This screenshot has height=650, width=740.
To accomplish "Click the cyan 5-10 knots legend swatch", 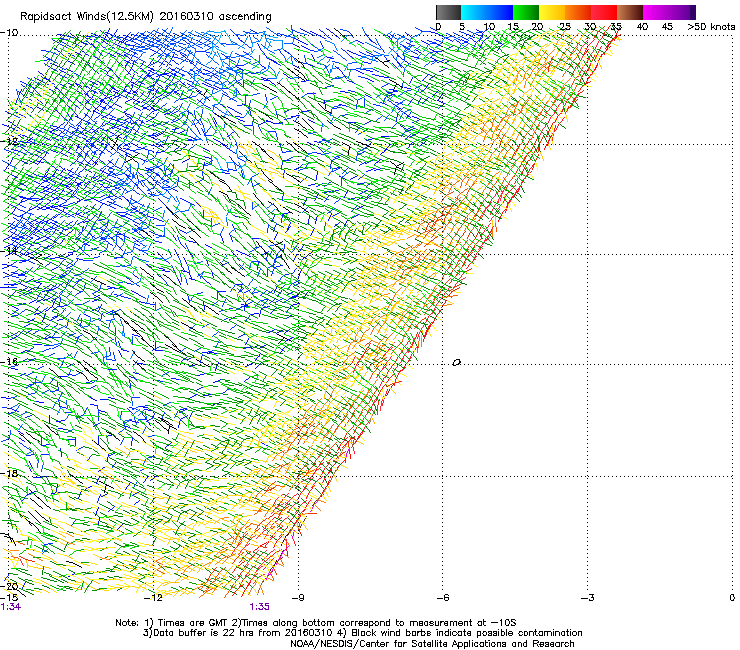I will pos(474,12).
